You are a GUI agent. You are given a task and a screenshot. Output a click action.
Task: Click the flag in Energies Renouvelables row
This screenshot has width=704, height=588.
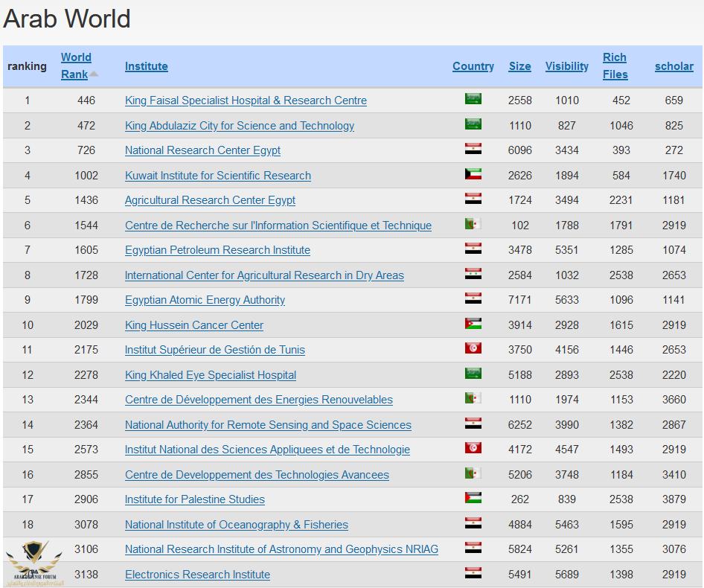[x=473, y=398]
